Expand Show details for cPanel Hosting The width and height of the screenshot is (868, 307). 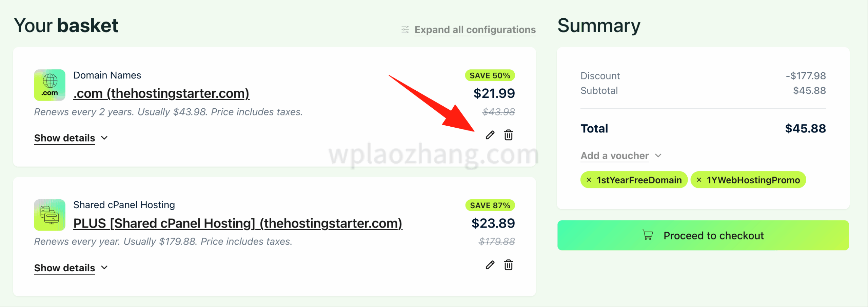tap(71, 268)
